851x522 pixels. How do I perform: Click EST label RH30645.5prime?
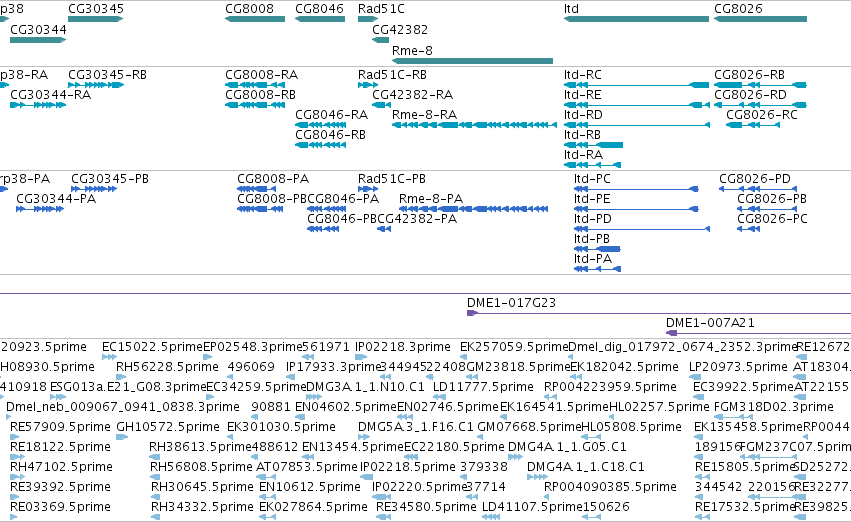[202, 487]
